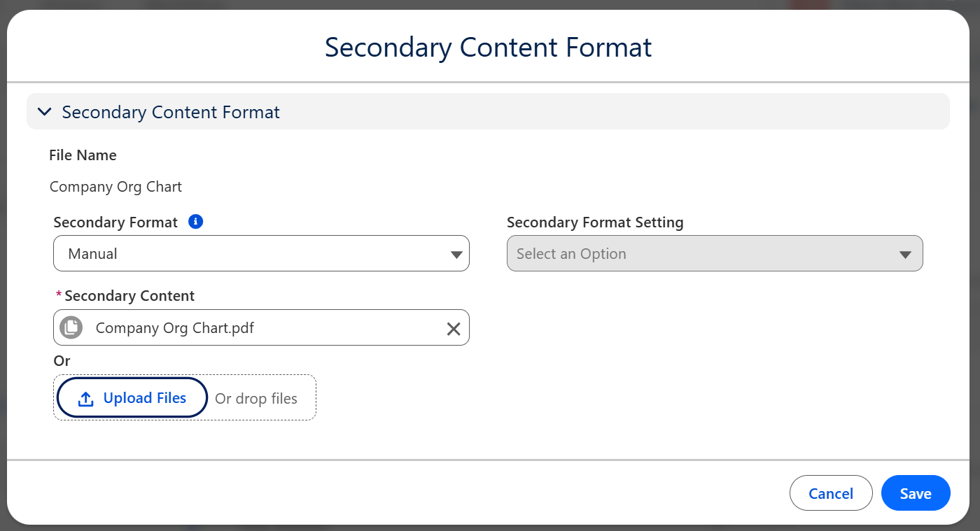Click the Secondary Content required field label
Viewport: 980px width, 531px height.
(x=129, y=296)
